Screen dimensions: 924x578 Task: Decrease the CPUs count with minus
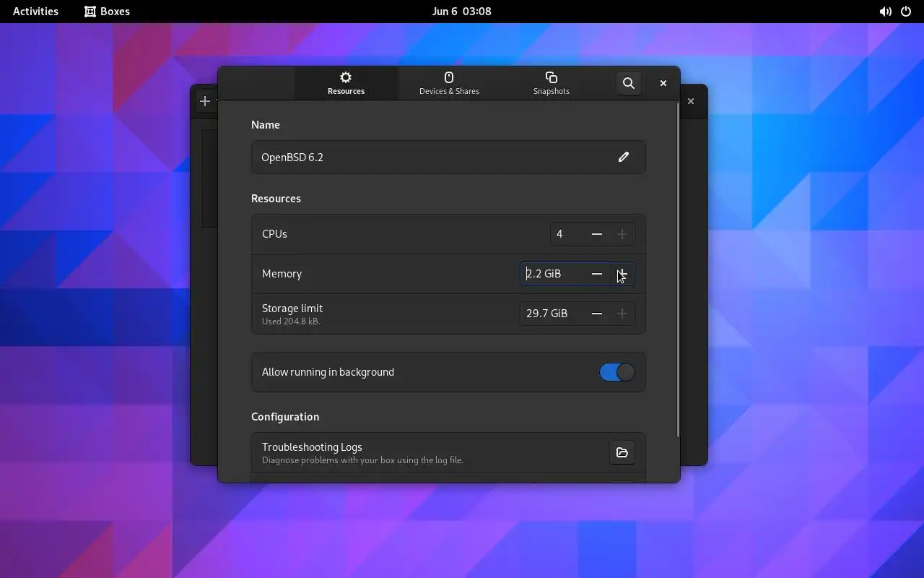click(x=597, y=234)
